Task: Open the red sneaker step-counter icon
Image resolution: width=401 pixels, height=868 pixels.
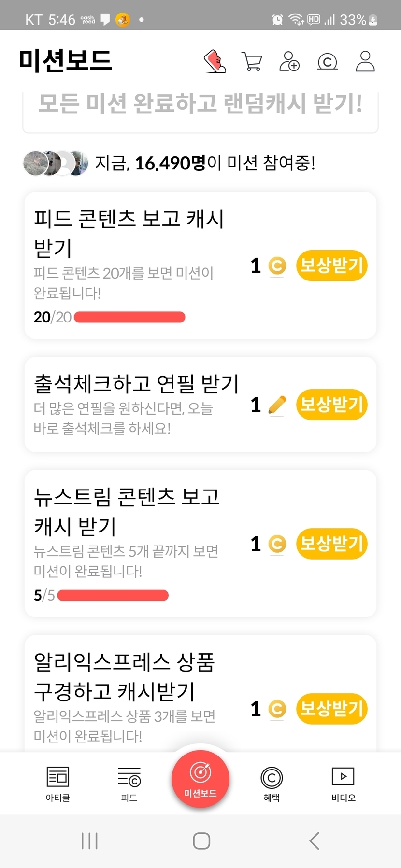Action: tap(215, 61)
